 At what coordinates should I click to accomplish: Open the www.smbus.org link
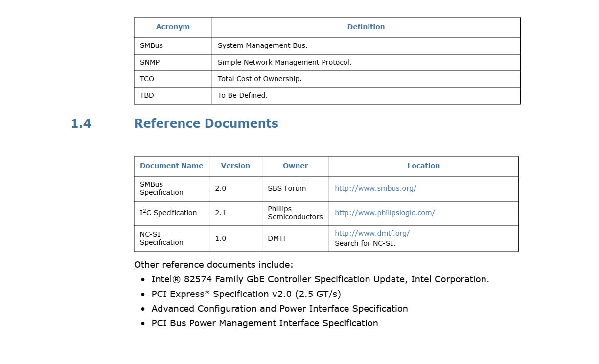click(x=375, y=188)
